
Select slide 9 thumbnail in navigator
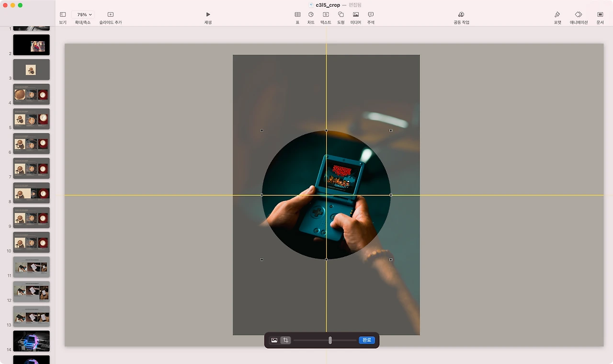(x=31, y=218)
